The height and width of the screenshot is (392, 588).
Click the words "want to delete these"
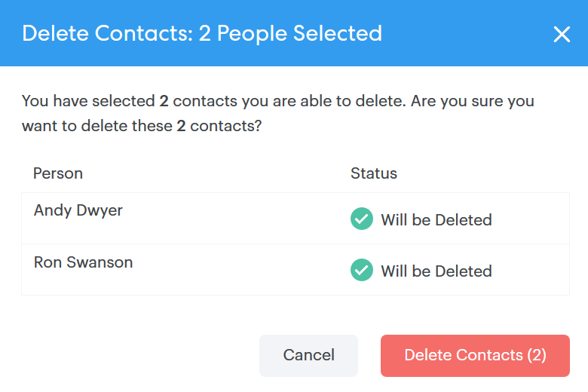[x=96, y=126]
